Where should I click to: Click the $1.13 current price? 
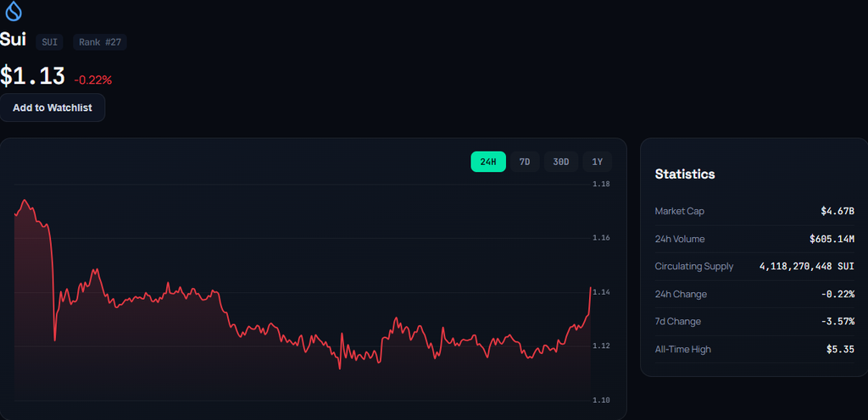tap(33, 76)
